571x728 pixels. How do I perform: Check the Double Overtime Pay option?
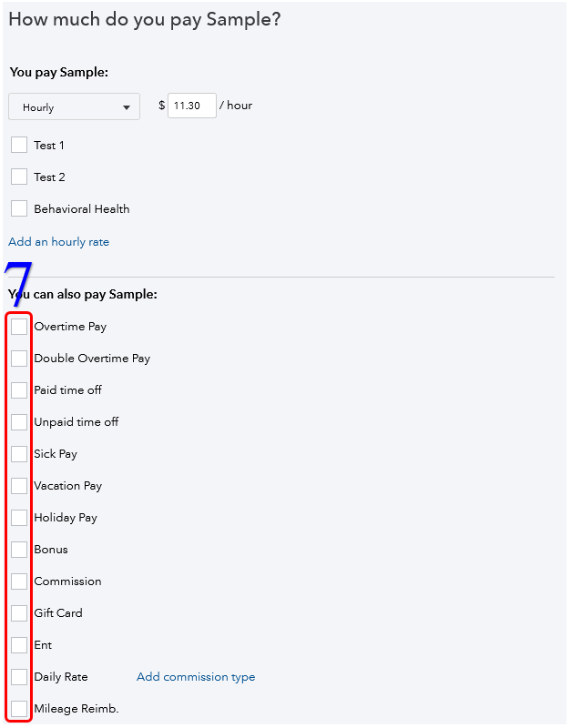pyautogui.click(x=19, y=359)
